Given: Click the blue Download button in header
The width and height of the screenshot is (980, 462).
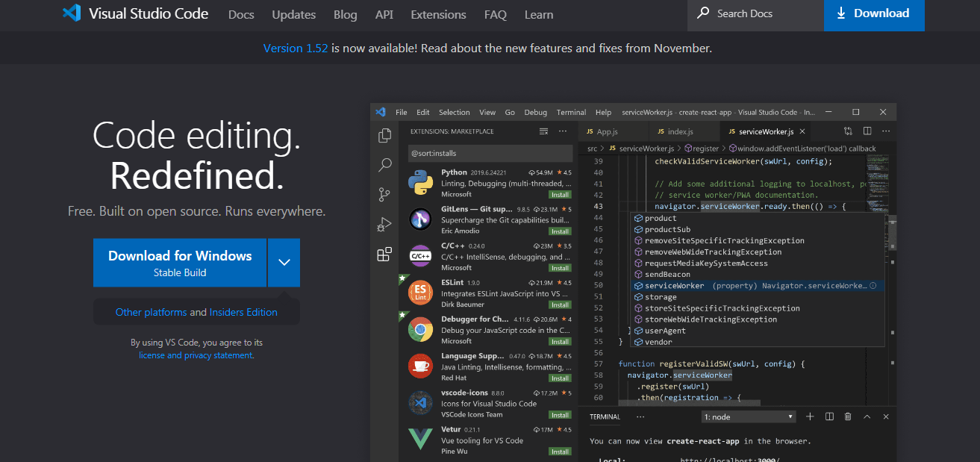Looking at the screenshot, I should [x=874, y=13].
